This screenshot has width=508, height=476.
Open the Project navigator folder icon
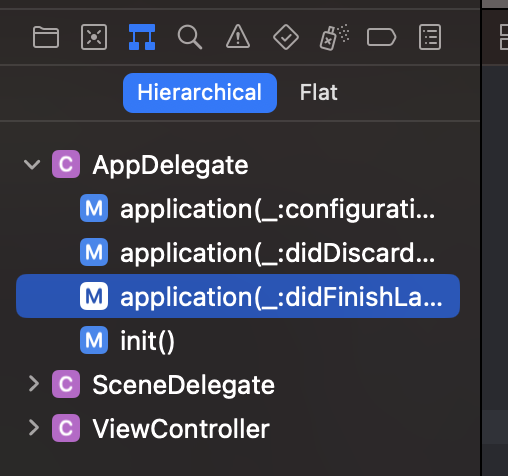click(46, 37)
